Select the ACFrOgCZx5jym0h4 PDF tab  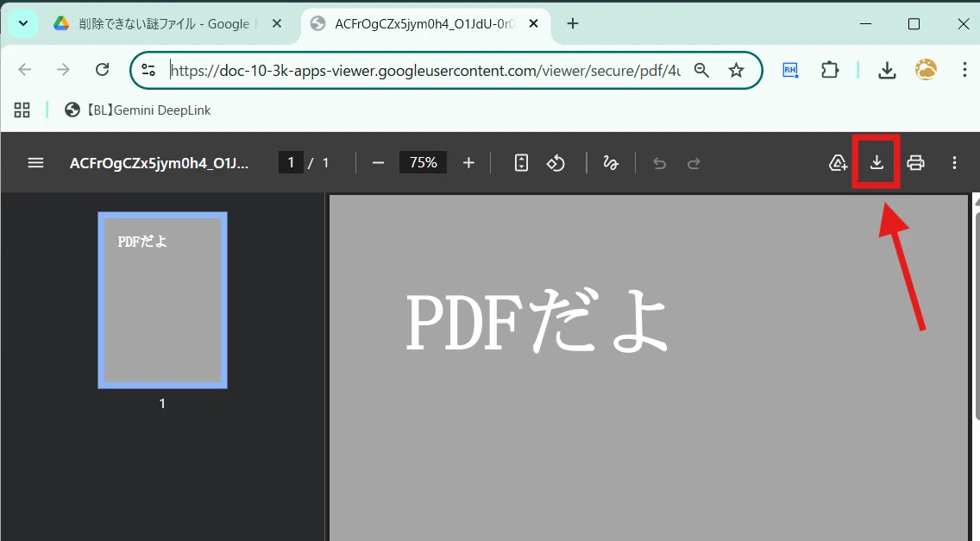tap(424, 24)
